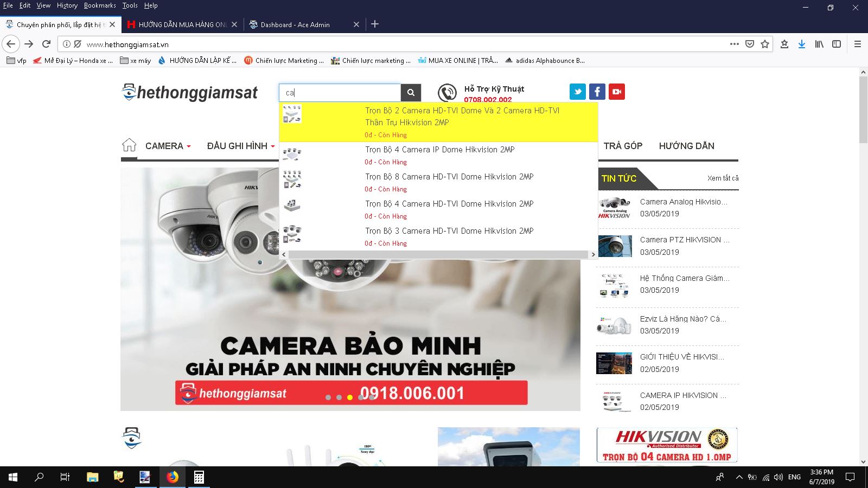Open the File menu
Screen dimensions: 868x488
8,5
